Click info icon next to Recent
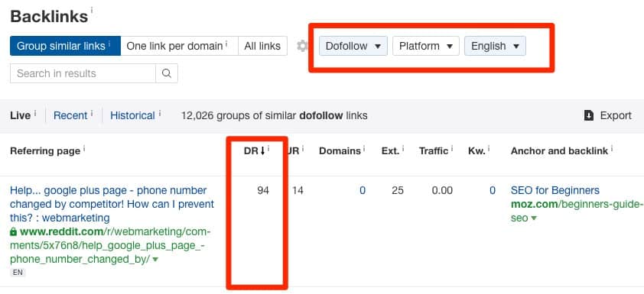 click(91, 113)
